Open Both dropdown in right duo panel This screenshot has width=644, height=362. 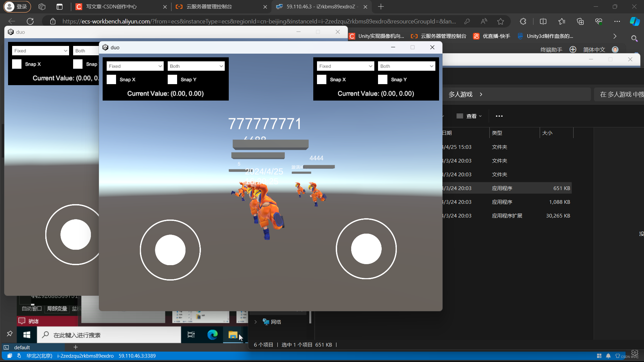407,66
